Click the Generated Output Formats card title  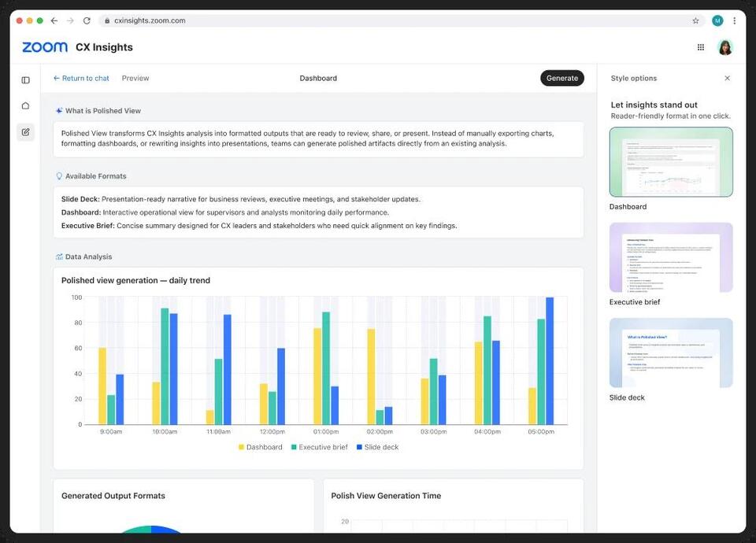tap(113, 496)
